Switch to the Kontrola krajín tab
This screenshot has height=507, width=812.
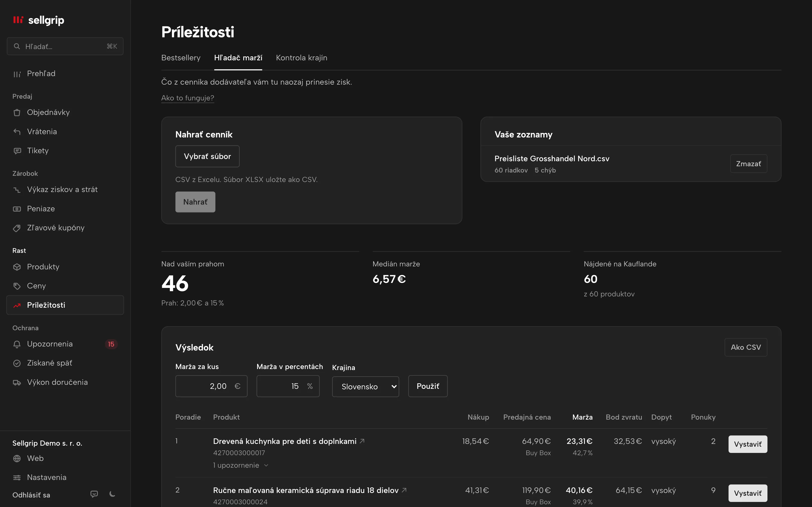pyautogui.click(x=301, y=58)
